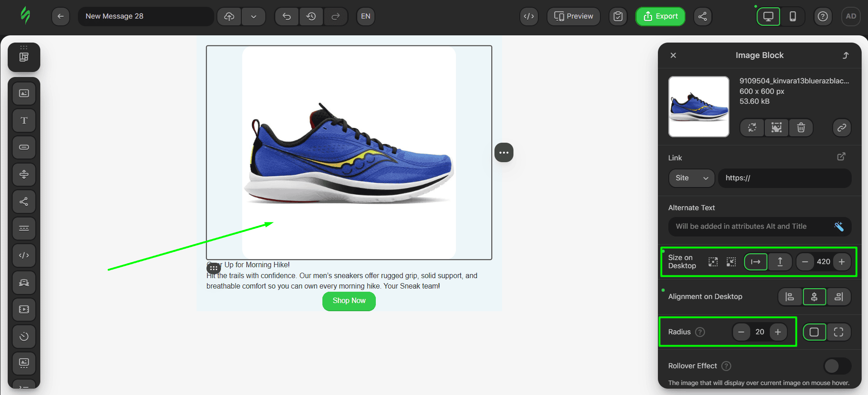Select the Menu block in the sidebar
Viewport: 868px width, 395px height.
click(x=24, y=228)
